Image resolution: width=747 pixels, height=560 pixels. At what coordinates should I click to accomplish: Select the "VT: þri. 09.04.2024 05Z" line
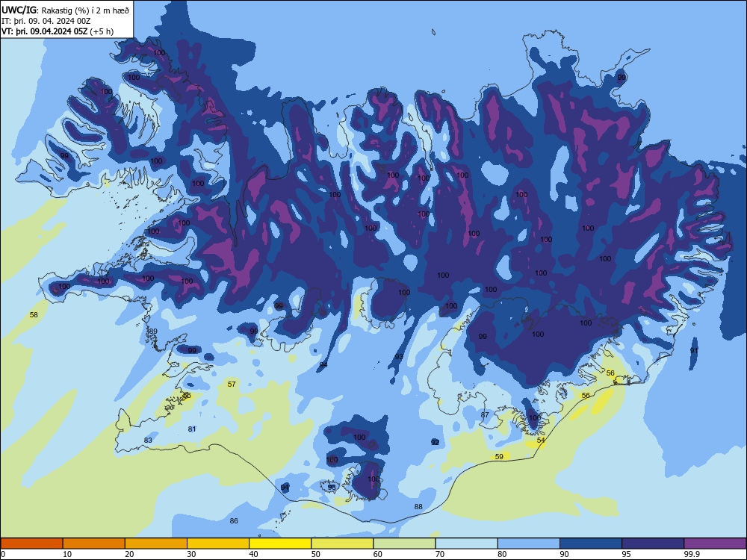[x=45, y=31]
